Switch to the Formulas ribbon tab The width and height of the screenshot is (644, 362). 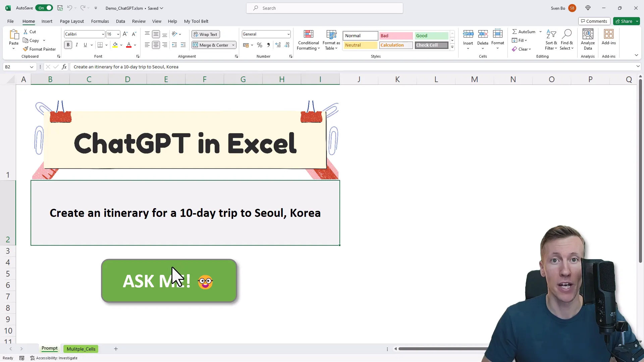pos(100,21)
